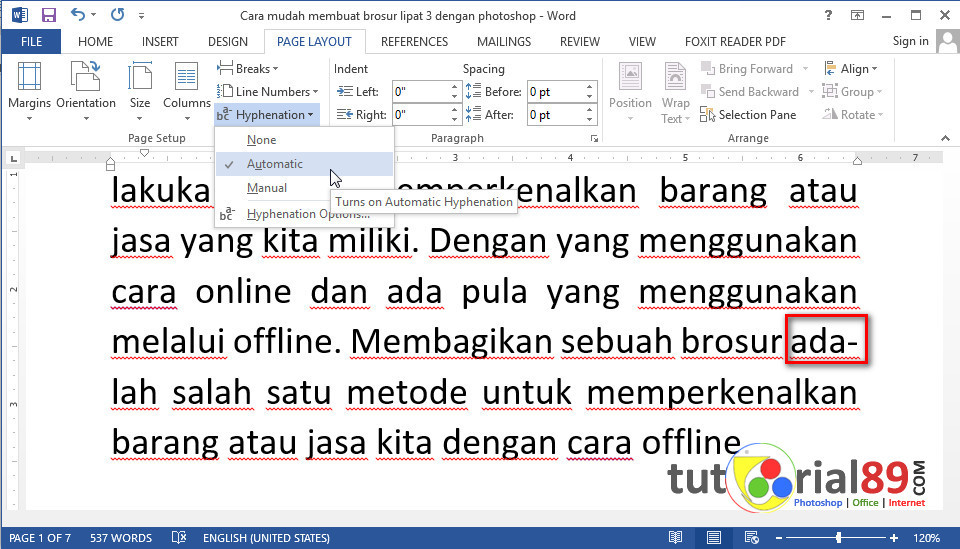Viewport: 960px width, 549px height.
Task: Open the undo history dropdown arrow
Action: click(94, 15)
